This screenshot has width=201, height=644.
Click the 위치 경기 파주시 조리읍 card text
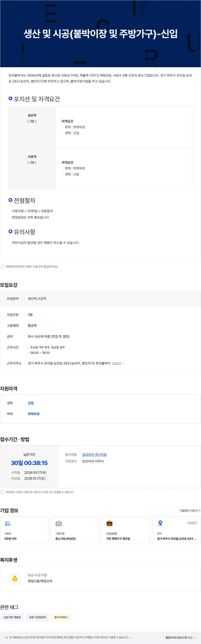(177, 538)
